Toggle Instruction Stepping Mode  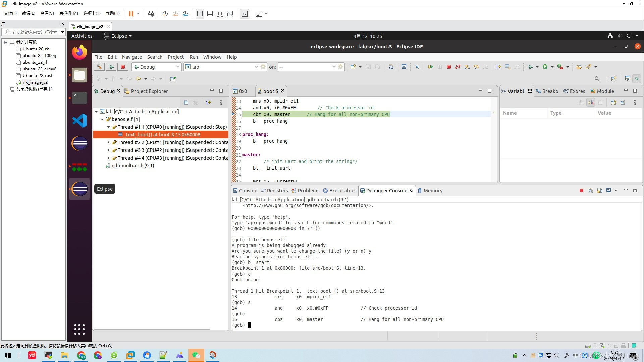click(x=498, y=67)
